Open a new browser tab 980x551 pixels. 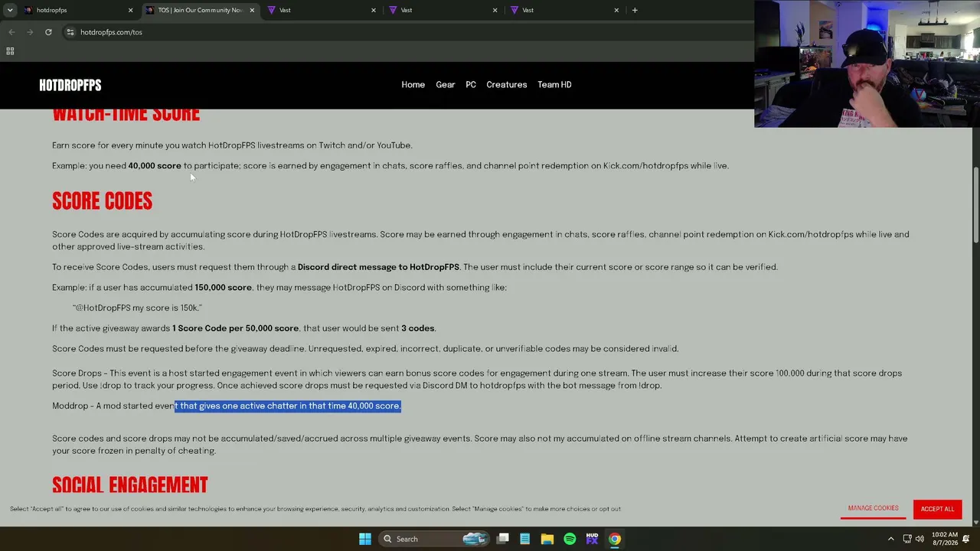(x=635, y=10)
